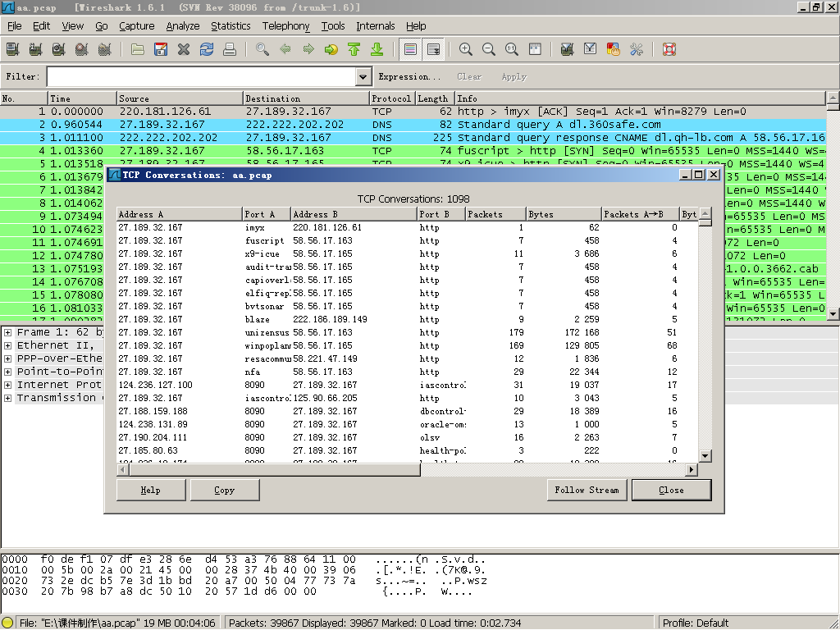Viewport: 840px width, 630px height.
Task: Go forward in packet history
Action: pyautogui.click(x=308, y=50)
